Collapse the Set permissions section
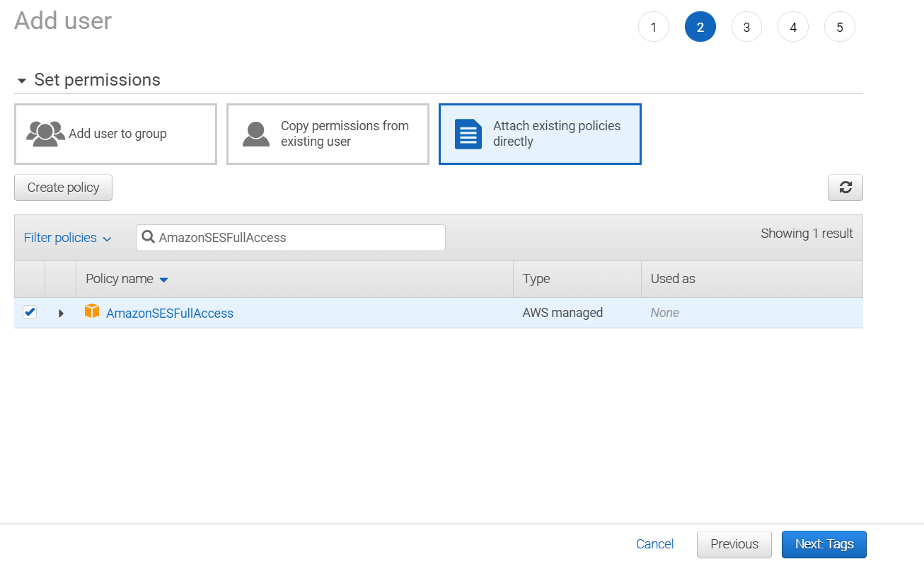The image size is (924, 564). pyautogui.click(x=22, y=81)
